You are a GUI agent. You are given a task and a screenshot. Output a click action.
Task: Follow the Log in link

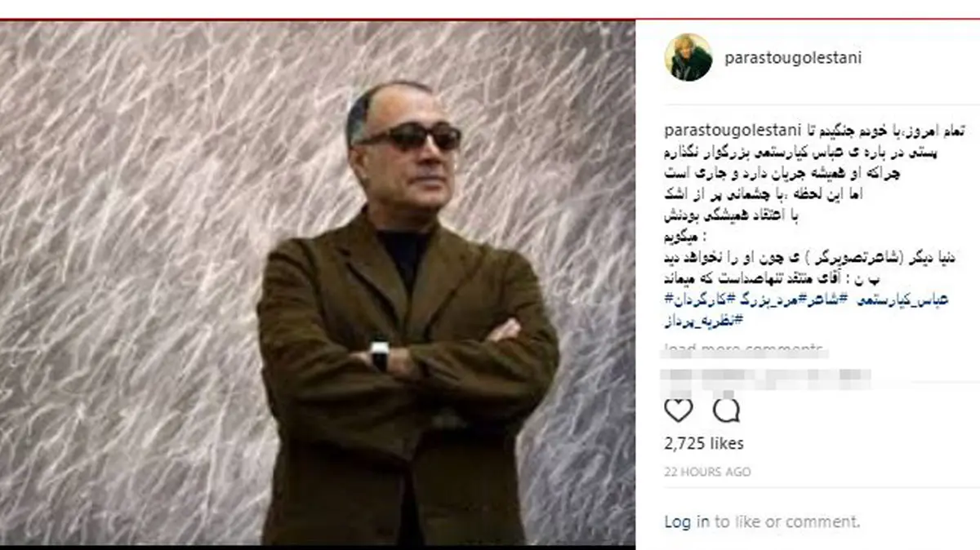[x=688, y=521]
